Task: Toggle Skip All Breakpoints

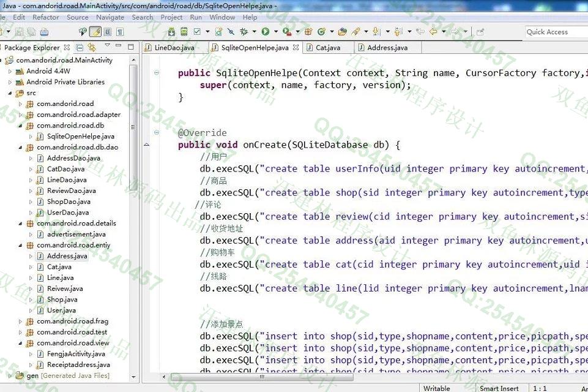Action: click(x=231, y=32)
